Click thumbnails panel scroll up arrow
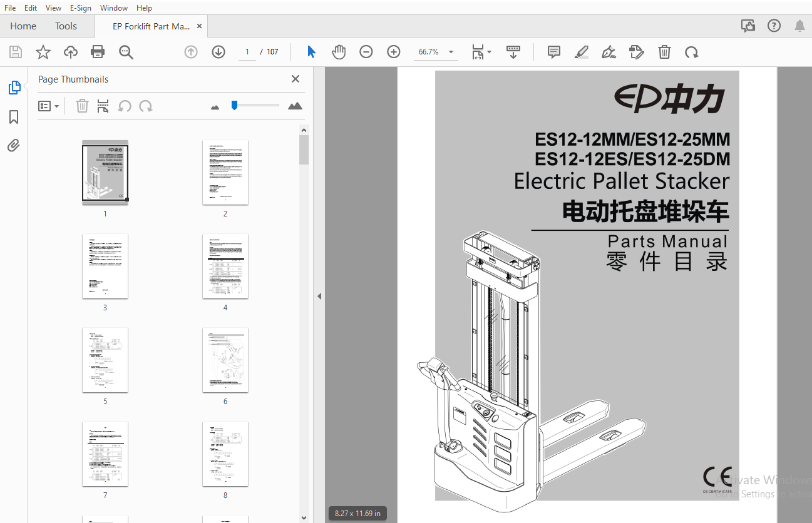 pyautogui.click(x=304, y=130)
